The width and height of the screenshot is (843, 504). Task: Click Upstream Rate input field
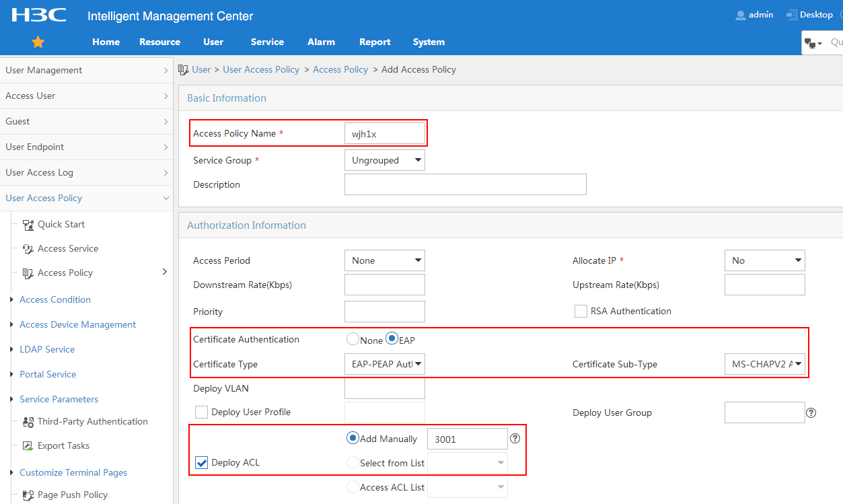[x=765, y=285]
